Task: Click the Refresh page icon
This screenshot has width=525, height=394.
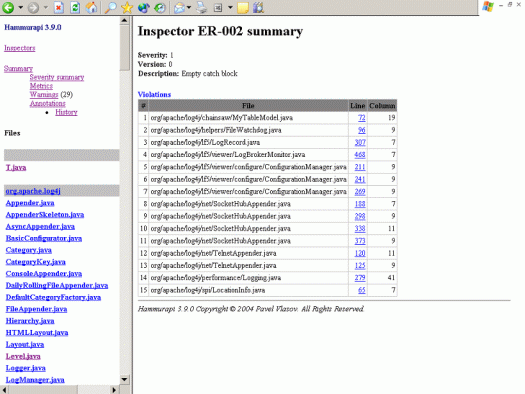Action: pos(75,7)
